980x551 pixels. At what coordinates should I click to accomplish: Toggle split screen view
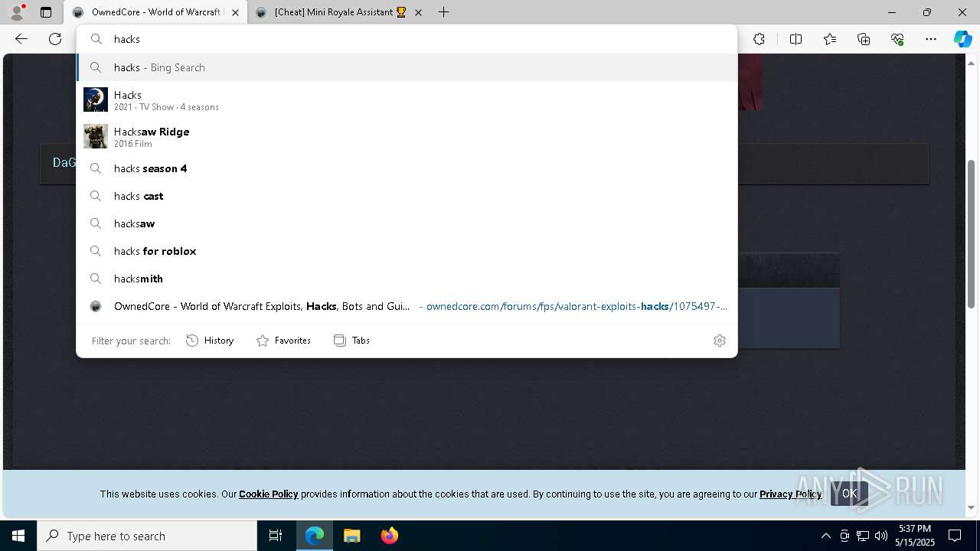(x=795, y=39)
